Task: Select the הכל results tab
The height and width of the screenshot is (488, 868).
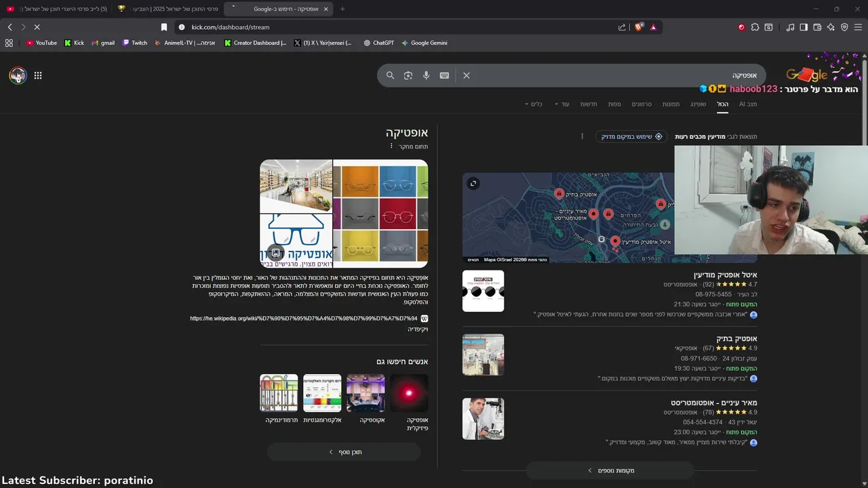Action: pyautogui.click(x=723, y=104)
